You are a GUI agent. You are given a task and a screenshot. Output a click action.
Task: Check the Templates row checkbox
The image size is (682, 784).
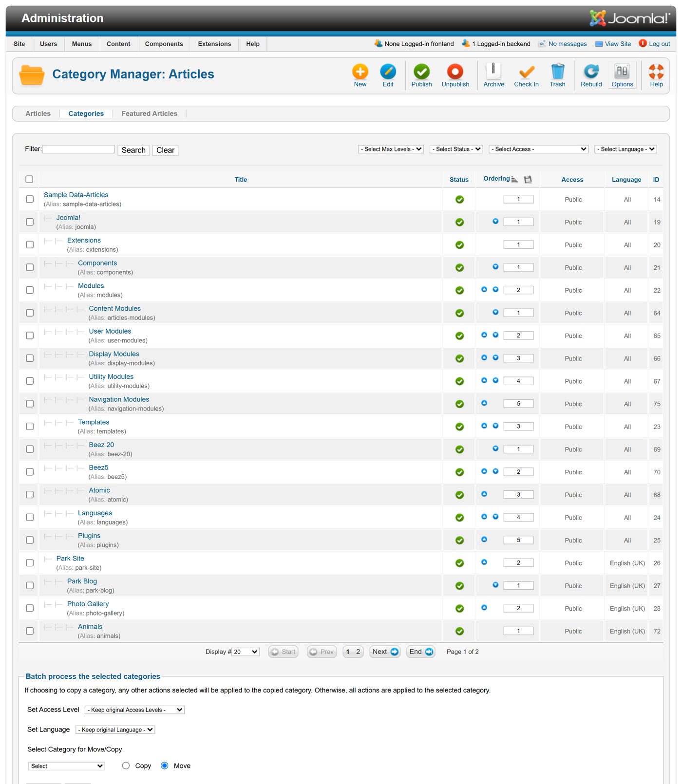click(30, 426)
